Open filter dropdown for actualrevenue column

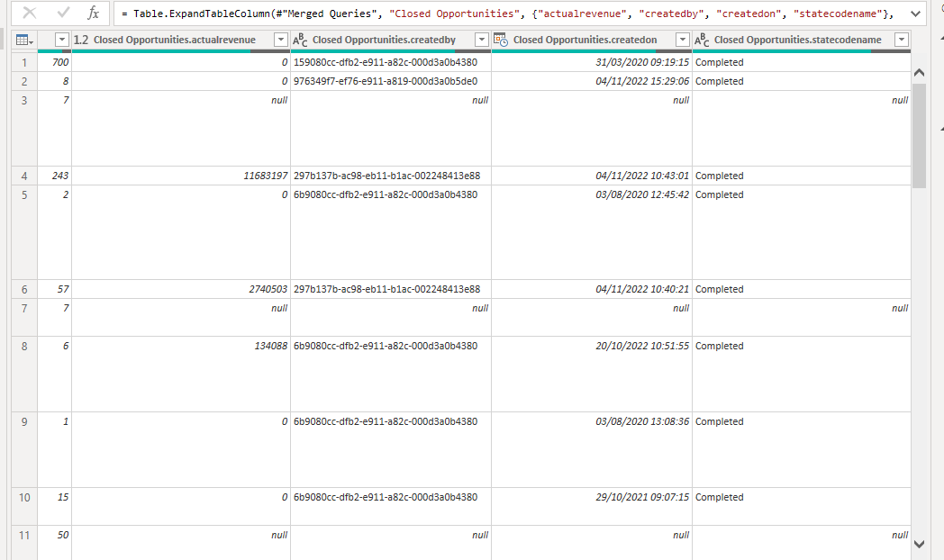point(280,40)
